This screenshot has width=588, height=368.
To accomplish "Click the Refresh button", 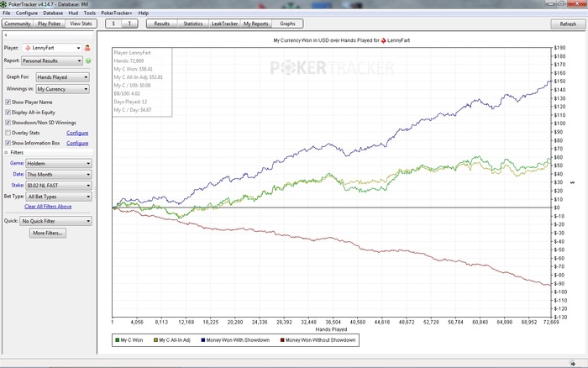I will tap(568, 24).
